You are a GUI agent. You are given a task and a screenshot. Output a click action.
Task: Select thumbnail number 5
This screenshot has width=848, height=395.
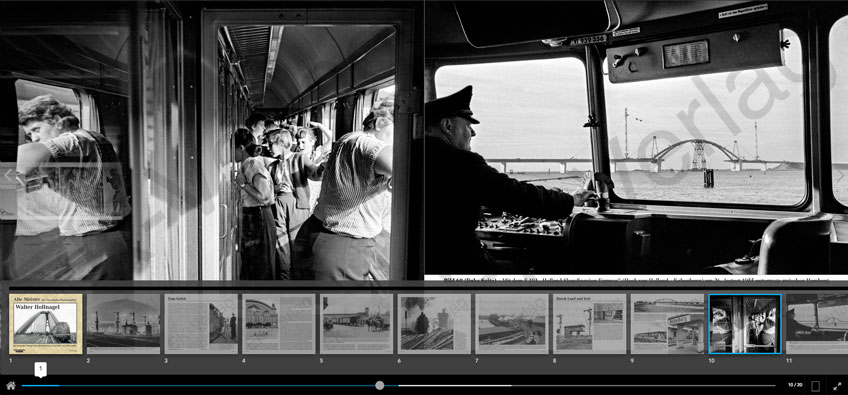[356, 324]
